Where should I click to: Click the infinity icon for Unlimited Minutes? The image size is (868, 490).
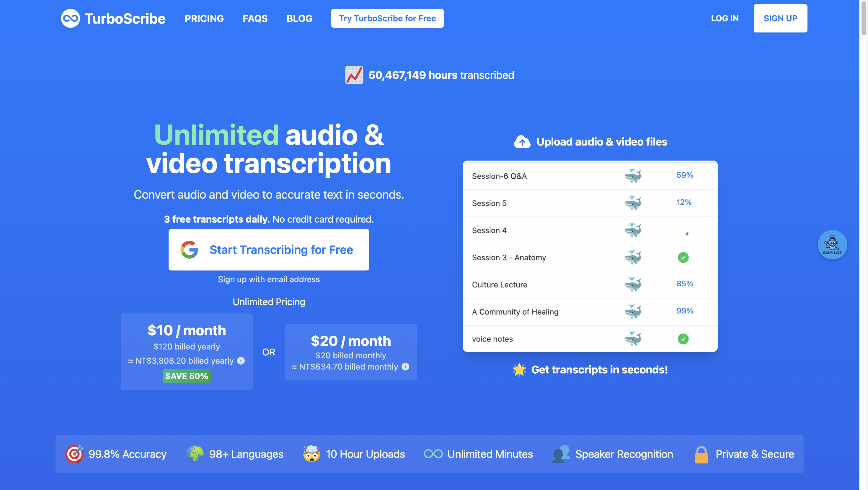click(433, 454)
